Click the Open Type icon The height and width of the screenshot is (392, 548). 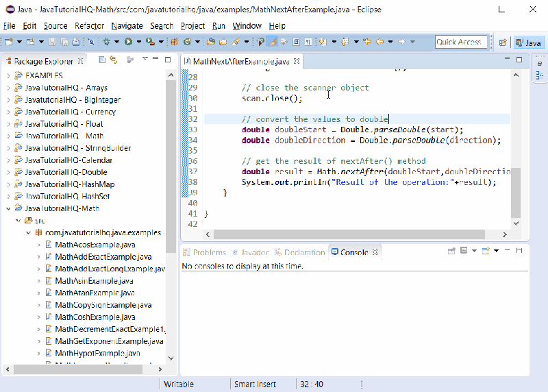coord(211,42)
